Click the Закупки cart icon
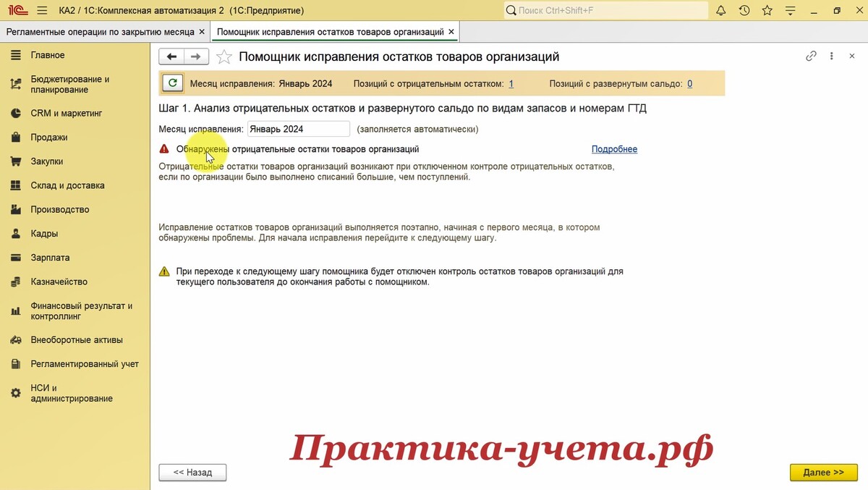This screenshot has width=868, height=490. click(15, 161)
